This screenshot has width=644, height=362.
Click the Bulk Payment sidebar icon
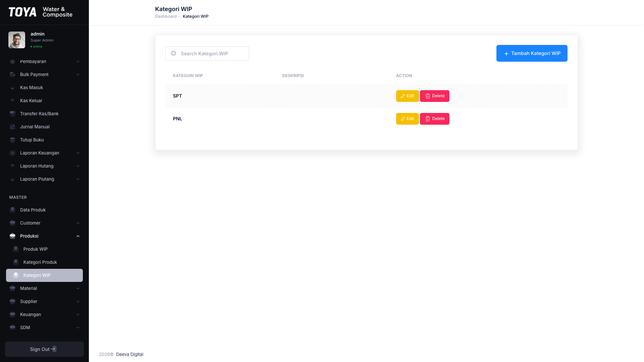[12, 75]
